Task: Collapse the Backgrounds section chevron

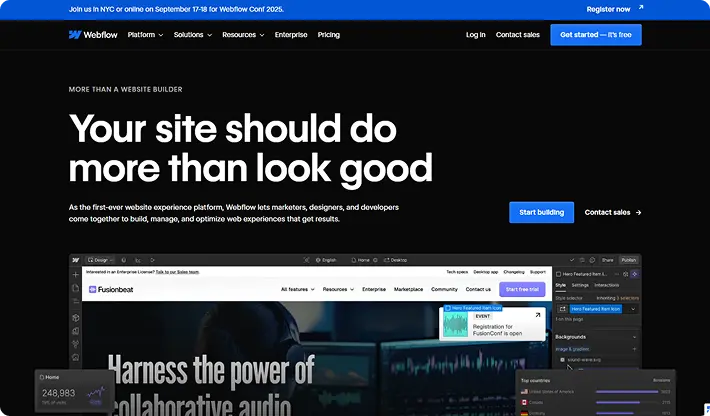Action: pyautogui.click(x=634, y=337)
